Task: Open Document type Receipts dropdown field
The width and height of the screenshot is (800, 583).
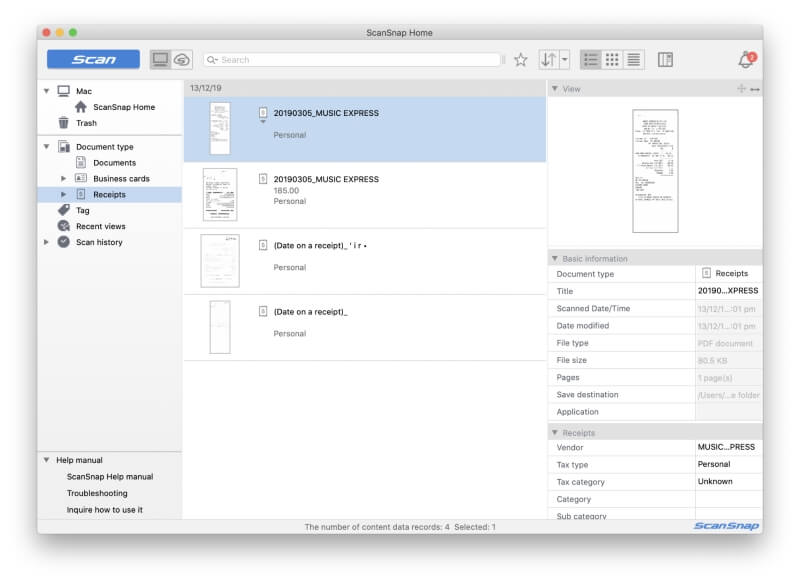Action: point(729,273)
